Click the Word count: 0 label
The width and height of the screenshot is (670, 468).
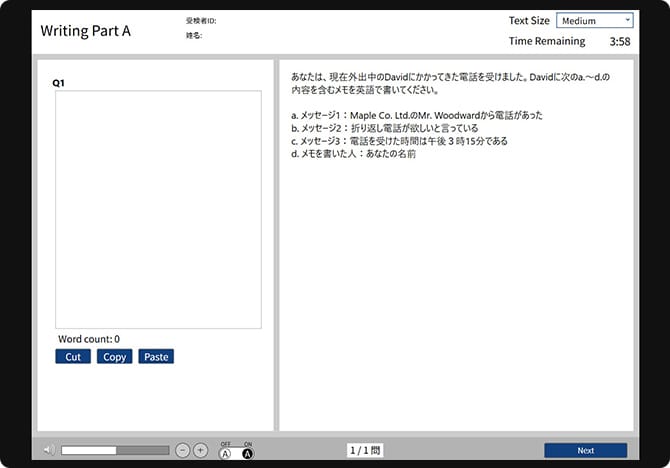tap(89, 339)
